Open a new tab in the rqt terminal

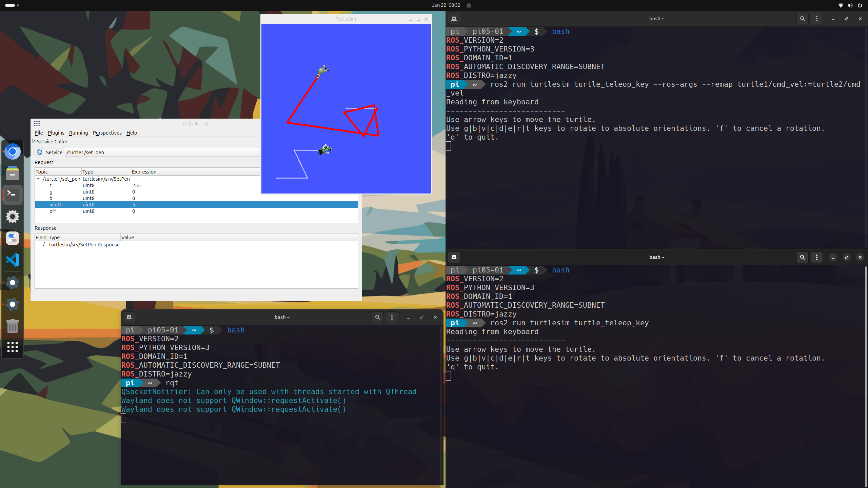click(x=129, y=317)
